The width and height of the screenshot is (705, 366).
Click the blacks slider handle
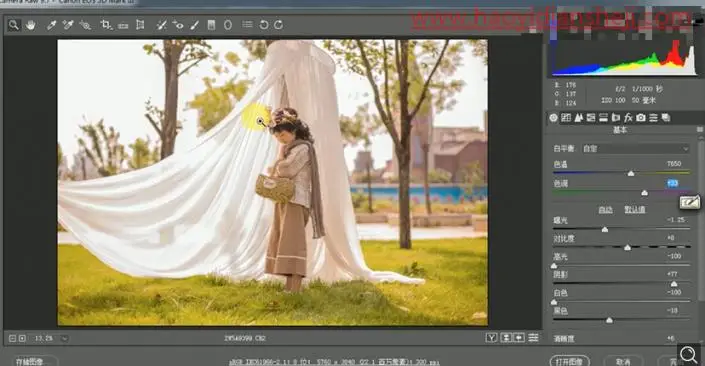[609, 321]
